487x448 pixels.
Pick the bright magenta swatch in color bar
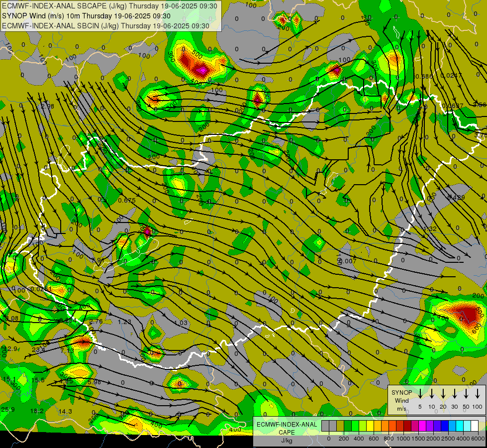coord(422,426)
